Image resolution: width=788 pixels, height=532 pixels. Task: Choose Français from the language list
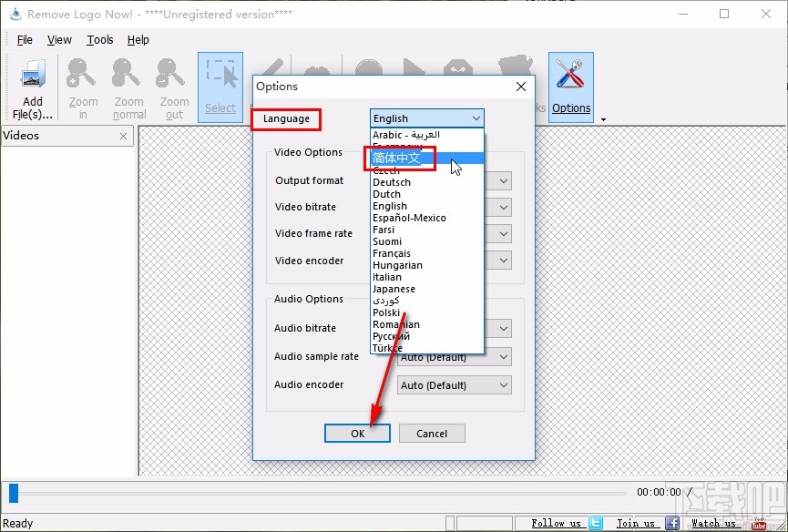[427, 253]
